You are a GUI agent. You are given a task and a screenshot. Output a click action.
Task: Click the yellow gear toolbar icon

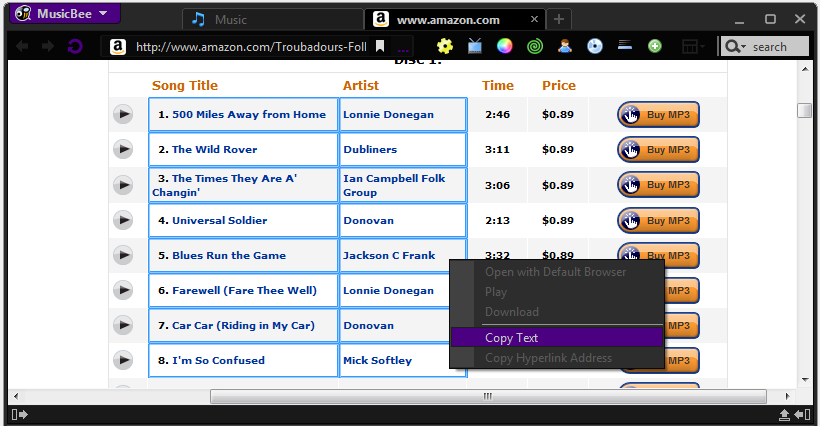[x=445, y=47]
